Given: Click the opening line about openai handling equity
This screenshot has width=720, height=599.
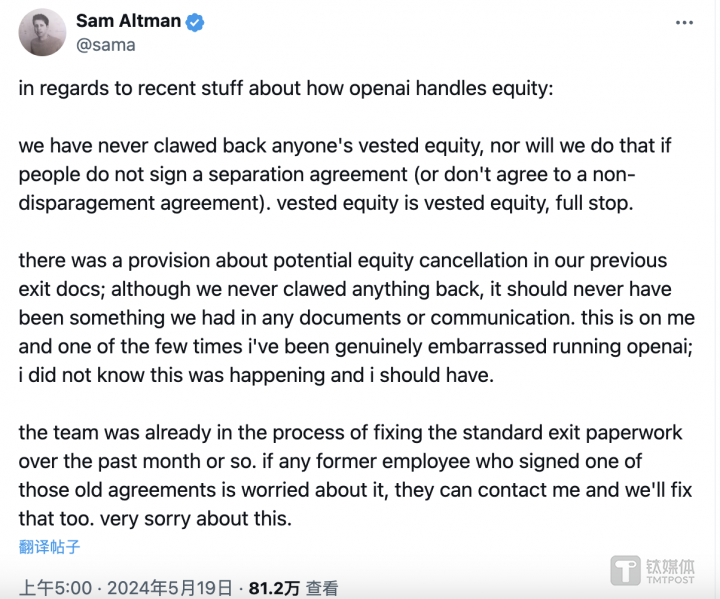Looking at the screenshot, I should click(285, 88).
